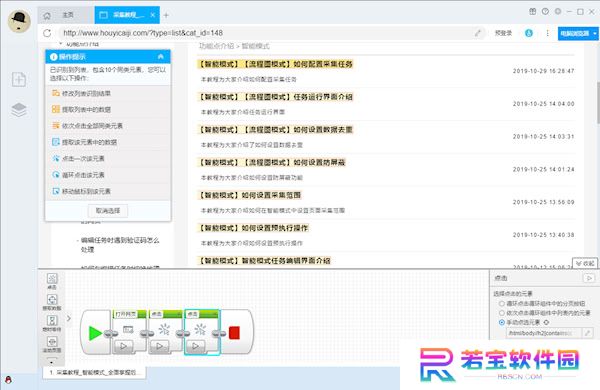Click the blue 电脑浏览器 browser mode button
This screenshot has height=390, width=600.
coord(575,33)
